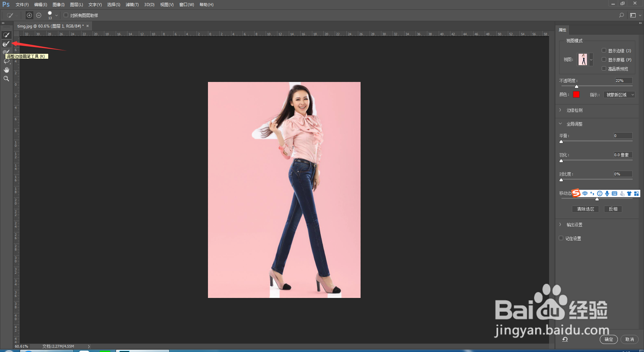Viewport: 644px width, 352px height.
Task: Enable 记住设置 checkbox
Action: click(x=561, y=238)
